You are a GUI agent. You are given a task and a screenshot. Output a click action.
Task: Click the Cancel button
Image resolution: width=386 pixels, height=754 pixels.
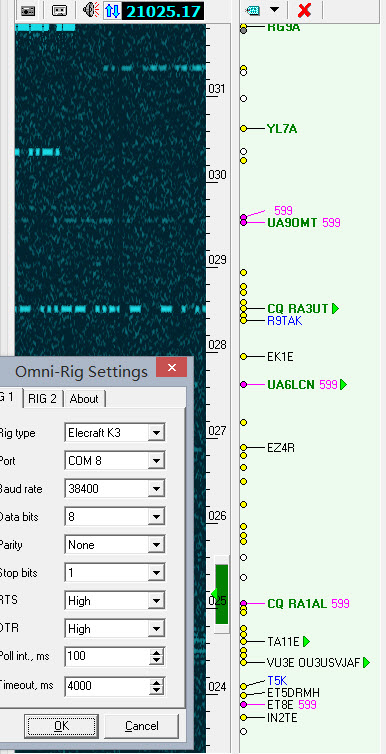(x=141, y=726)
